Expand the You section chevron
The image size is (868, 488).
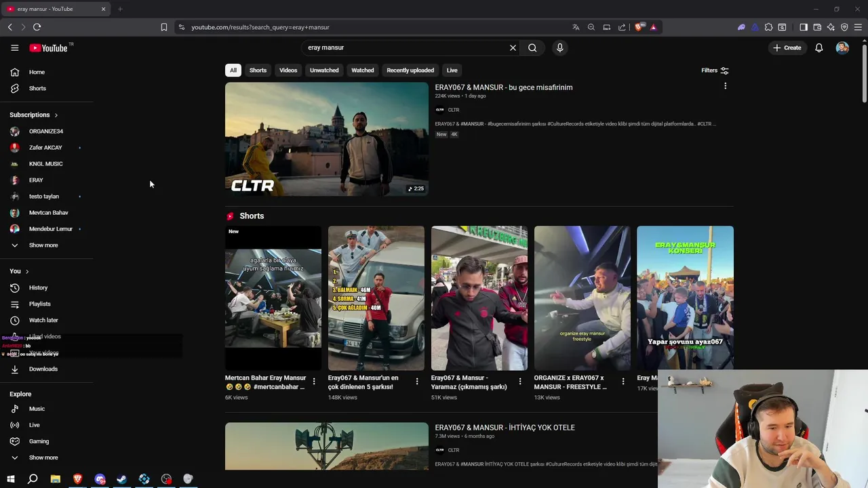pos(27,271)
